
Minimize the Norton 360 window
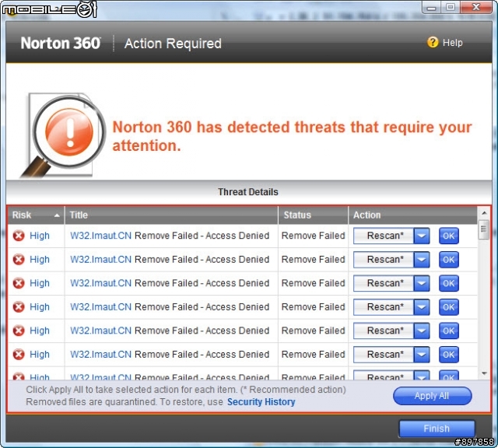coord(431,7)
